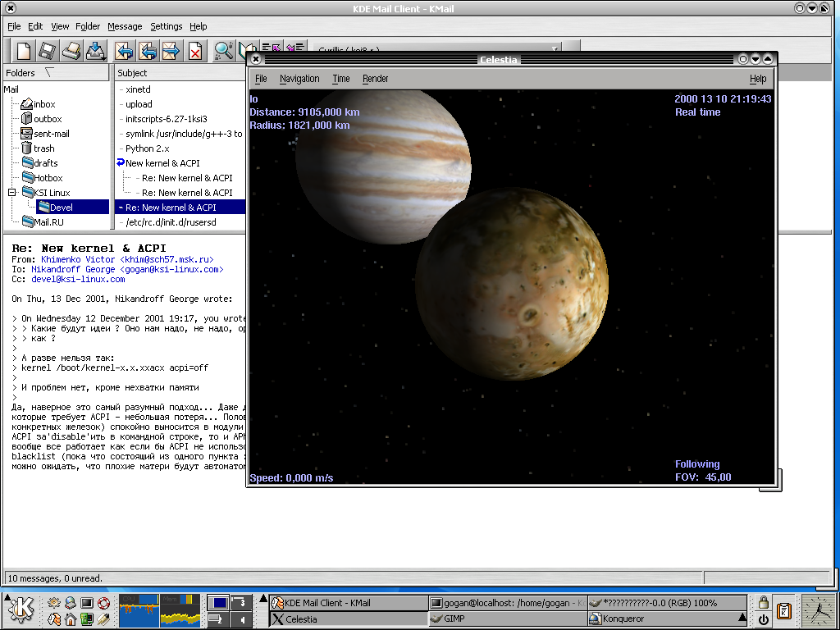The height and width of the screenshot is (630, 840).
Task: Launch the terminal from the panel monitor icon
Action: (x=87, y=603)
